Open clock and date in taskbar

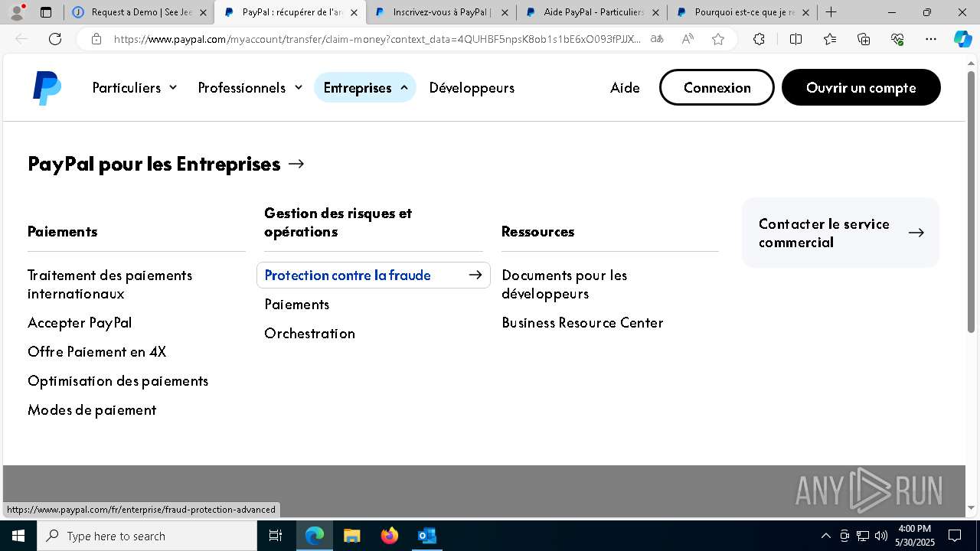915,536
